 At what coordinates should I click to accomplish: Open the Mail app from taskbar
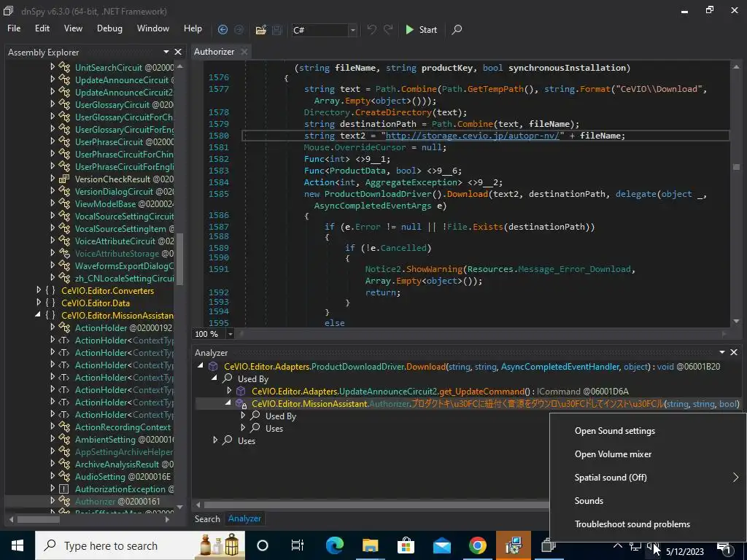tap(441, 545)
